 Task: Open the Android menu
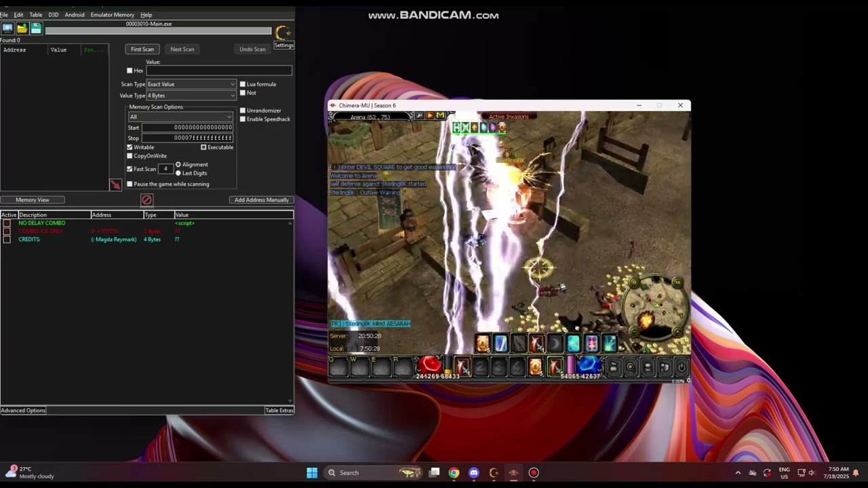point(75,14)
